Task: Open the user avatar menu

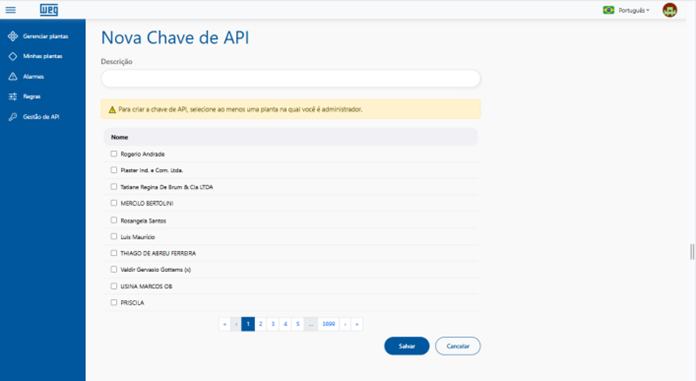Action: (x=669, y=10)
